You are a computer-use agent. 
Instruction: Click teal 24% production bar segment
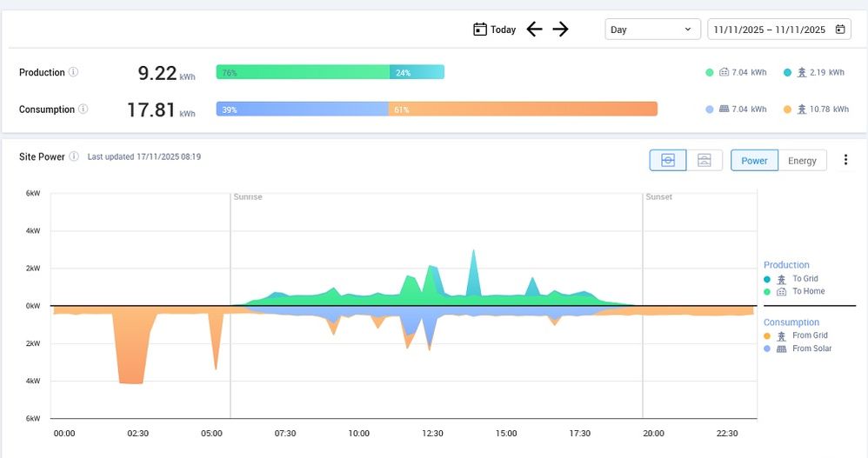(417, 72)
